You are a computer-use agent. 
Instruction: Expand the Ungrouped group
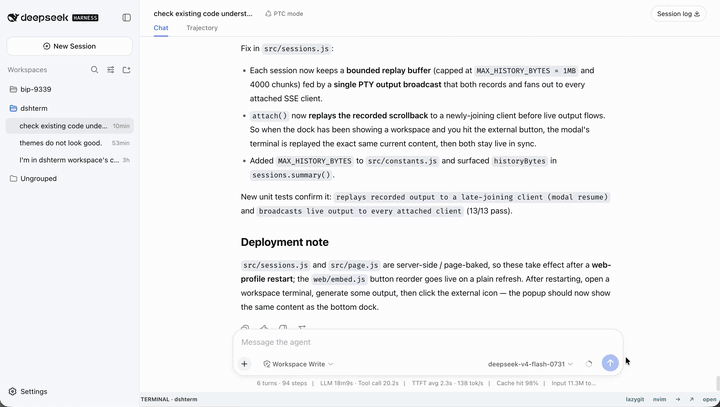tap(39, 178)
